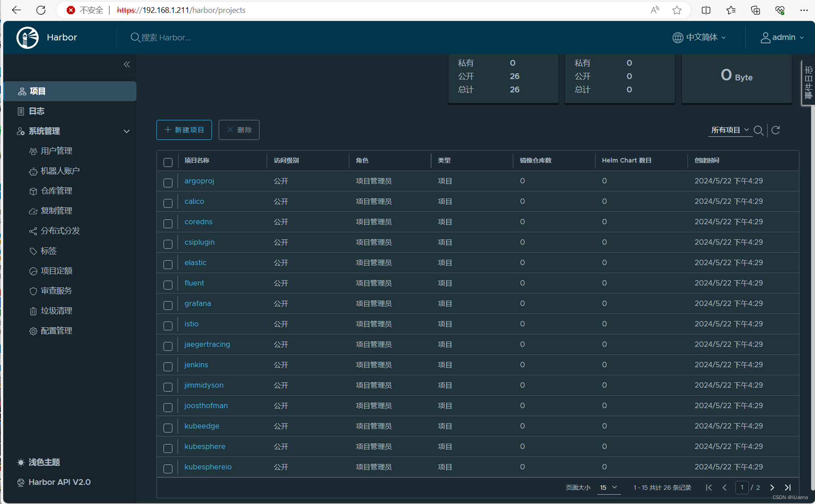This screenshot has height=504, width=815.
Task: Click the Harbor API V2.0 icon
Action: point(21,482)
